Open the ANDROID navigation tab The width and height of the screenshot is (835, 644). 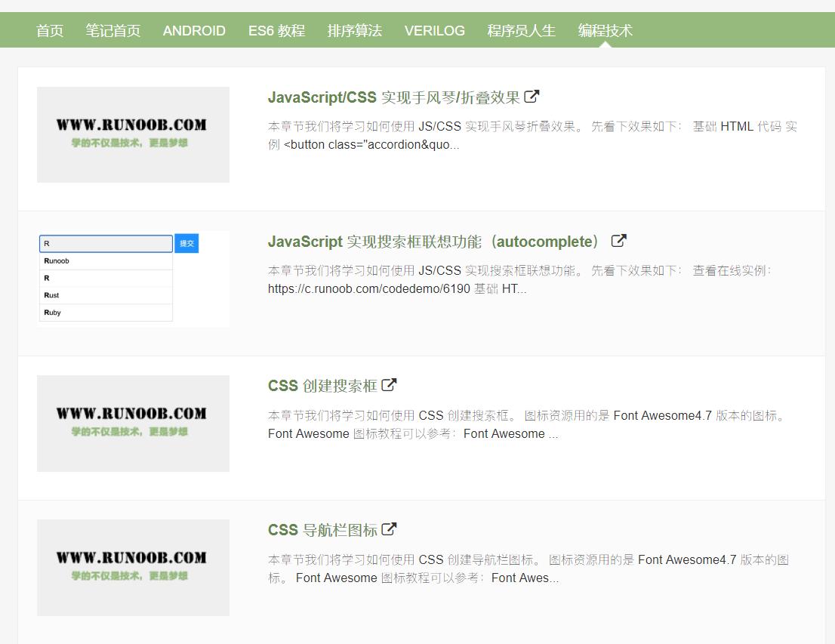tap(194, 30)
